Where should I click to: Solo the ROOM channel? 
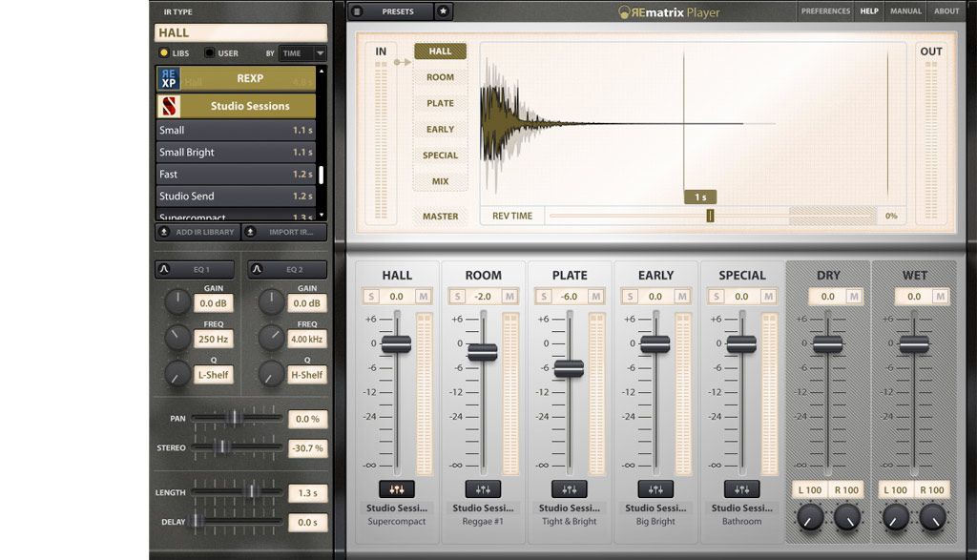point(457,297)
